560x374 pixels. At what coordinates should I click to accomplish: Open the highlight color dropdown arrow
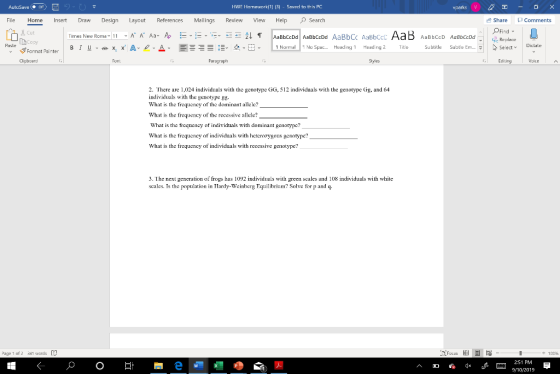154,48
